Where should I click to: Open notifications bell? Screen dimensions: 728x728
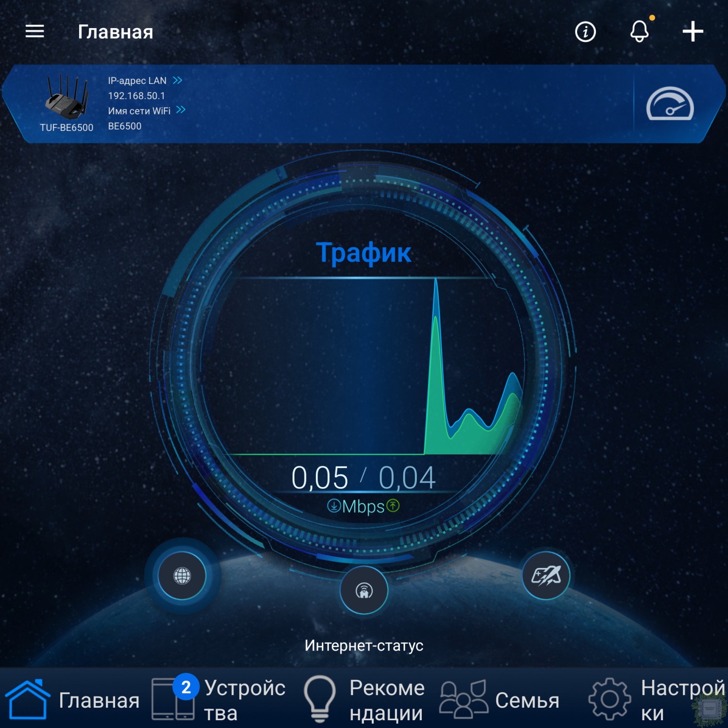pos(640,32)
